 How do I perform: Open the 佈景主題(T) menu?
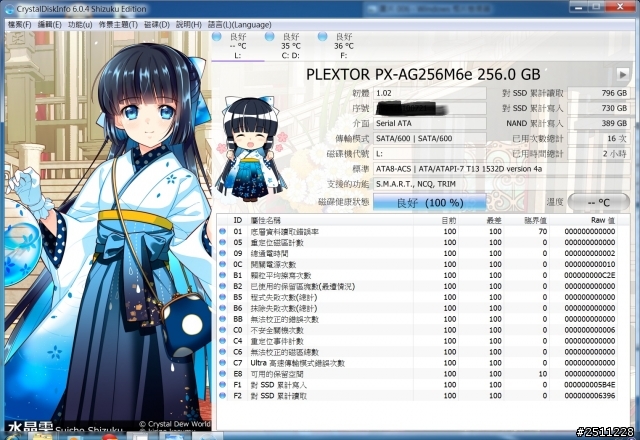(x=118, y=24)
